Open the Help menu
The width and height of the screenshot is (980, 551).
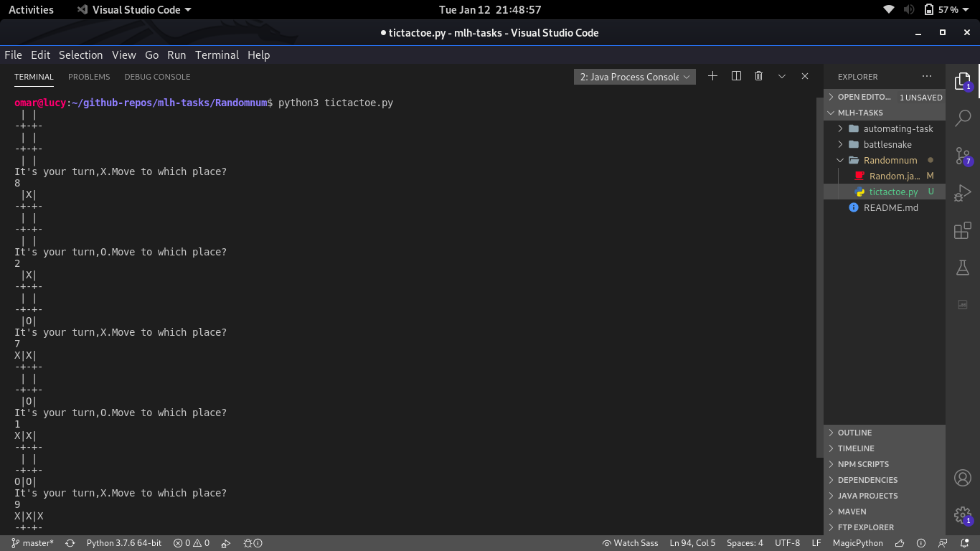pyautogui.click(x=258, y=55)
